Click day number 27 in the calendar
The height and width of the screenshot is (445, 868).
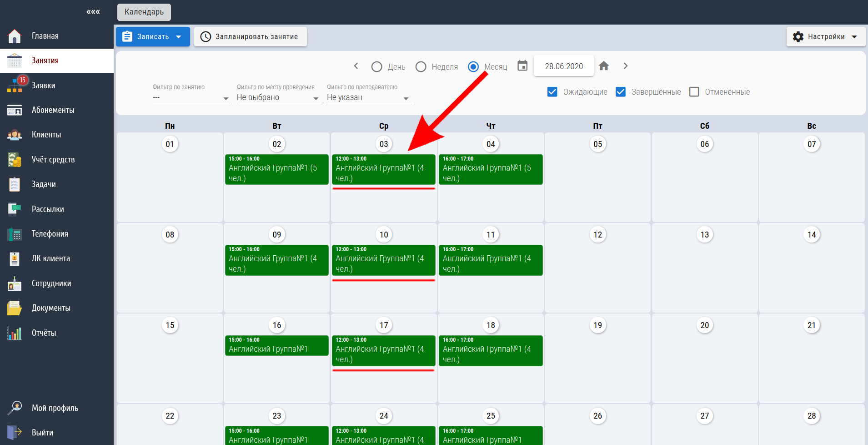coord(705,416)
